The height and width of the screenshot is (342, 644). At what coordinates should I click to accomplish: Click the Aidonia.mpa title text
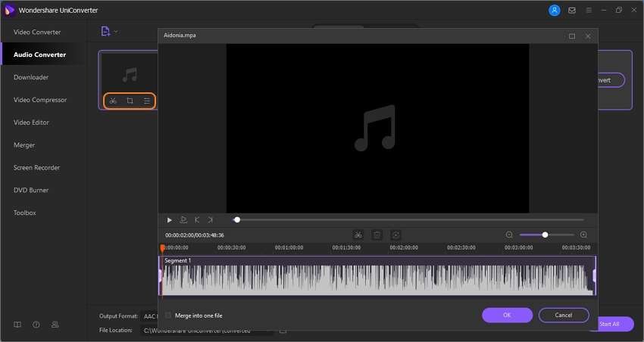point(180,36)
